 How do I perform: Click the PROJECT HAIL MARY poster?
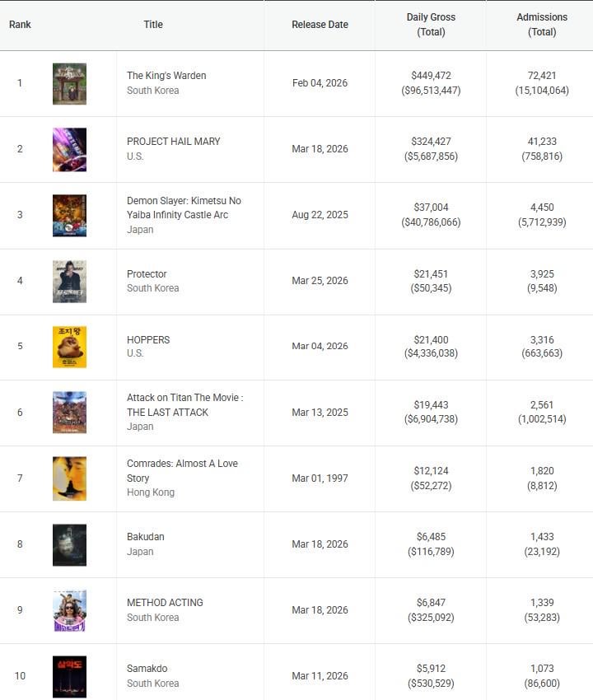point(69,149)
